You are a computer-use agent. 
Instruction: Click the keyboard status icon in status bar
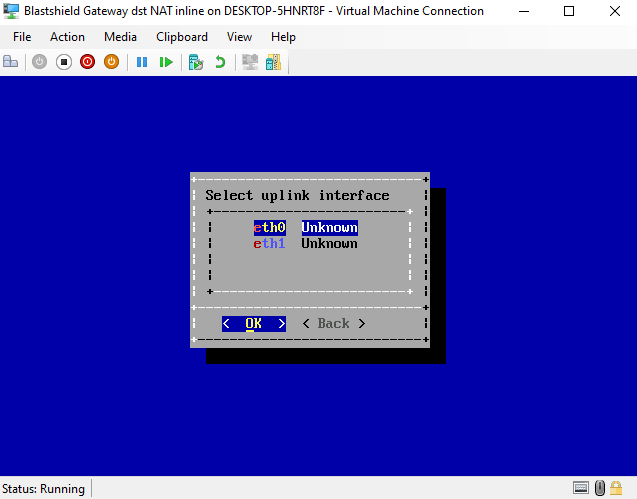coord(581,488)
